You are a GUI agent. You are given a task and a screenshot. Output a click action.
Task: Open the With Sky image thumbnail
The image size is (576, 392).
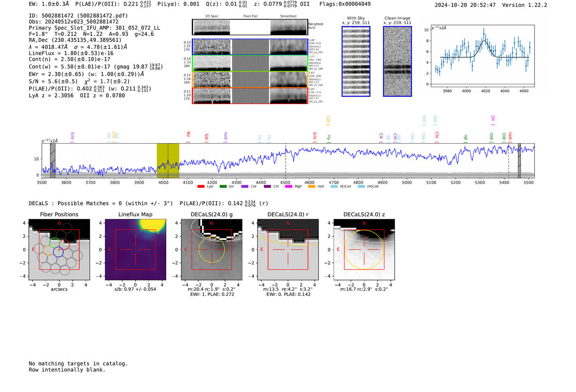356,61
